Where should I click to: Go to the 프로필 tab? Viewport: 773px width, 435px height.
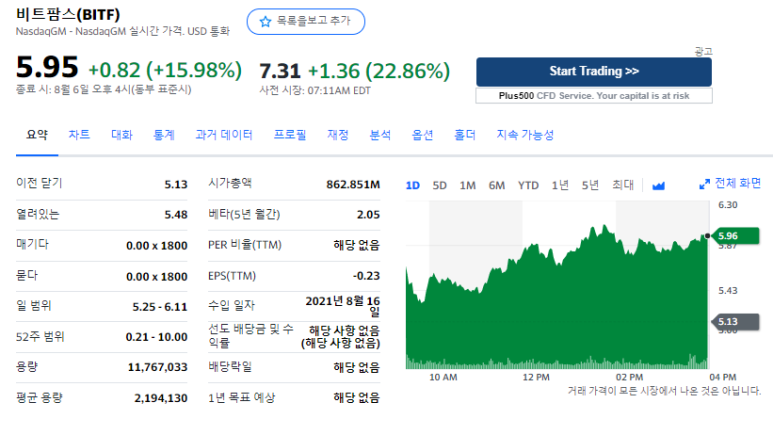pos(290,135)
